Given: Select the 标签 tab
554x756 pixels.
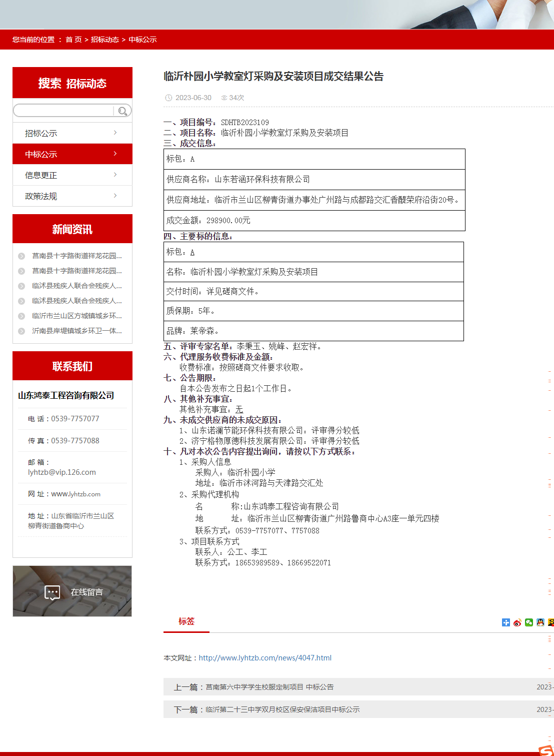Looking at the screenshot, I should pos(186,621).
